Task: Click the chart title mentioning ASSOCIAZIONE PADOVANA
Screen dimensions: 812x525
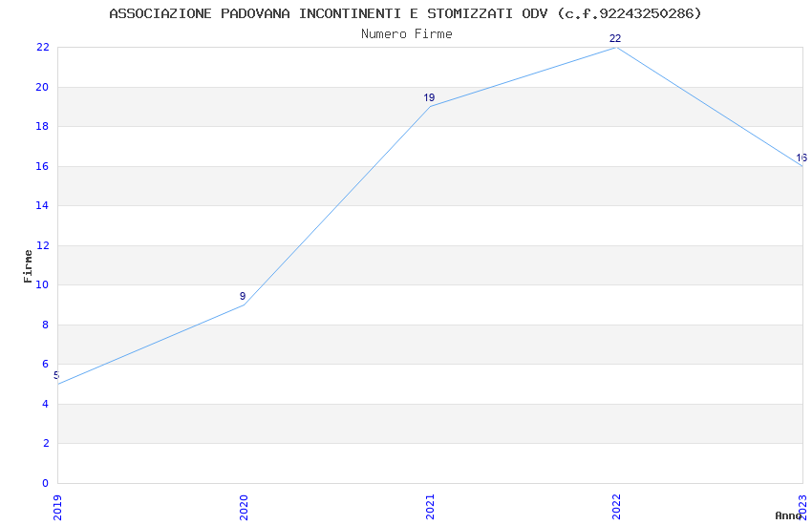Action: click(405, 13)
